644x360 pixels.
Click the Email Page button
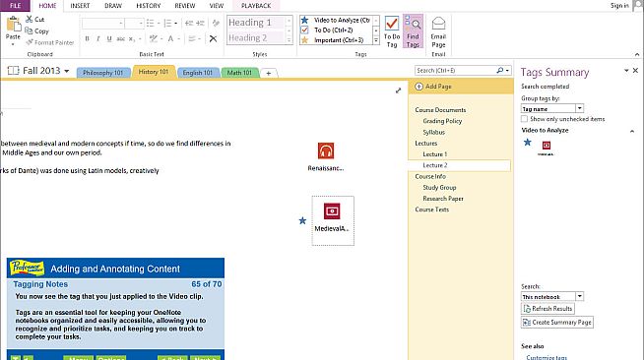pyautogui.click(x=438, y=32)
